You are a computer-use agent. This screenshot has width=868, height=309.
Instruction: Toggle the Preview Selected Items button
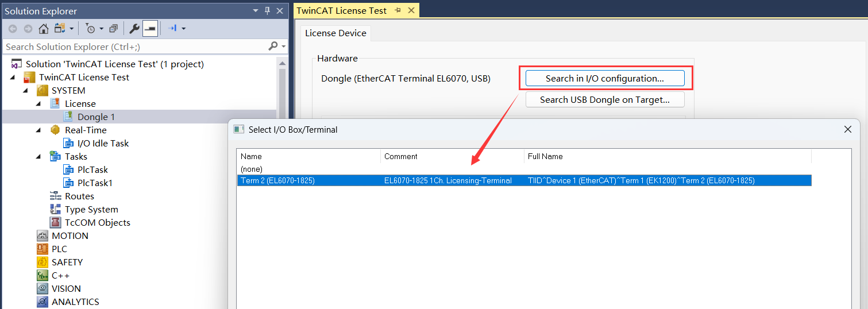(x=150, y=28)
